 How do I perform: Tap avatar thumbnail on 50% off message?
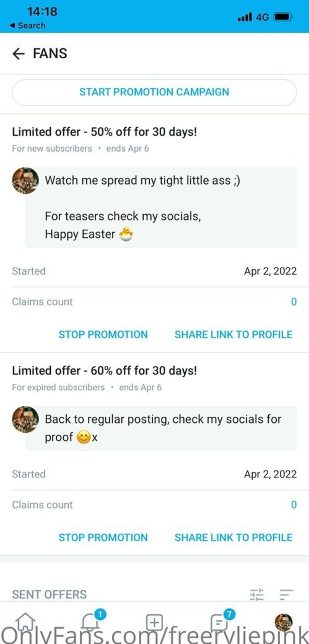[25, 181]
